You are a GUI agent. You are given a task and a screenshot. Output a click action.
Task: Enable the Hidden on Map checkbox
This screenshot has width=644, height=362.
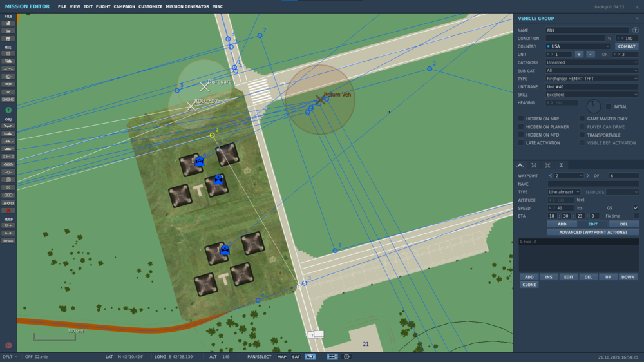pos(521,119)
